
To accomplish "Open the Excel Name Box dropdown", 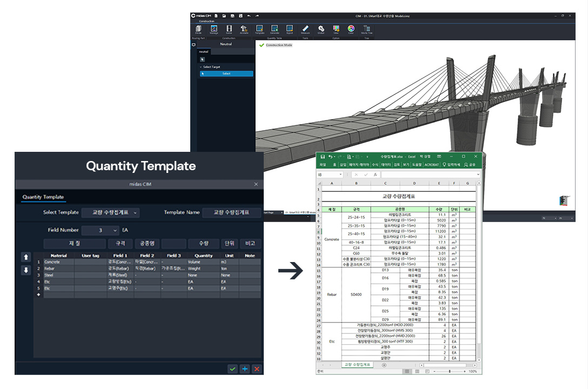I will coord(340,175).
